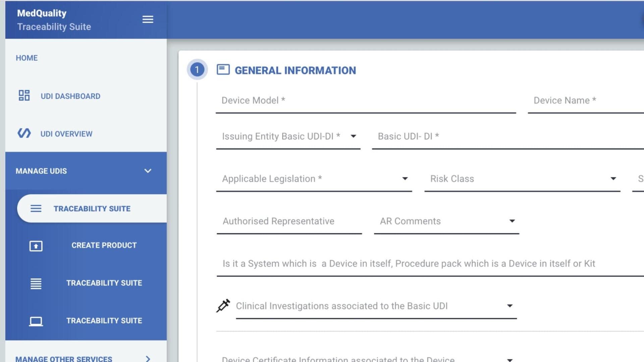Click the Device Model input field
The height and width of the screenshot is (362, 644).
click(x=366, y=101)
